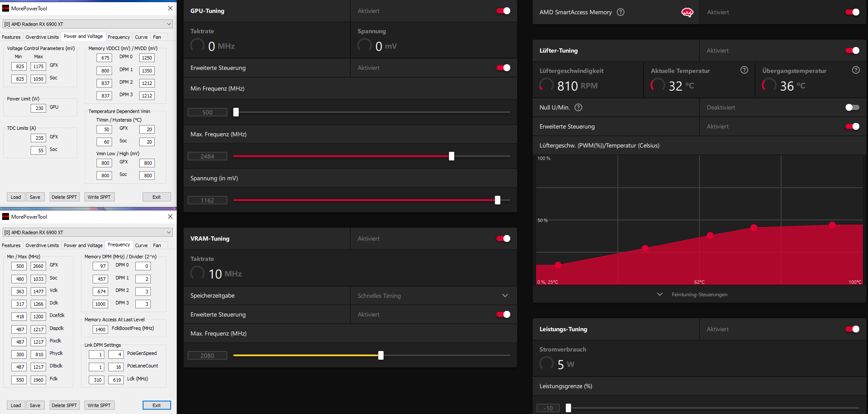This screenshot has width=868, height=414.
Task: Click Min Frequenz value box showing 500
Action: [207, 112]
